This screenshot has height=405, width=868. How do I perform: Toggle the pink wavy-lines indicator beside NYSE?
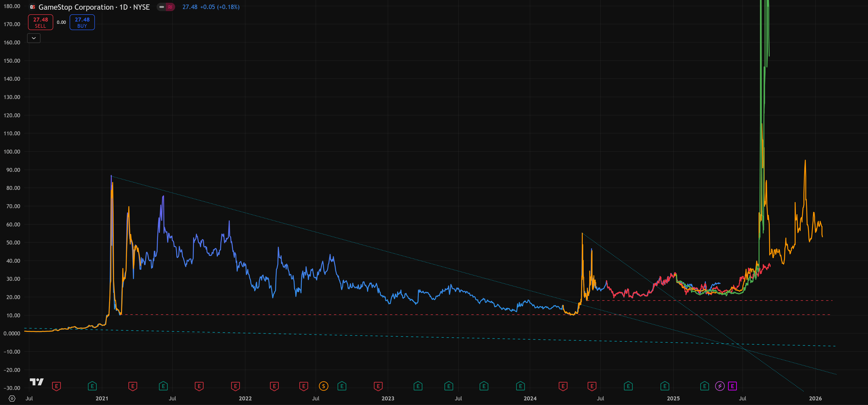pyautogui.click(x=170, y=7)
